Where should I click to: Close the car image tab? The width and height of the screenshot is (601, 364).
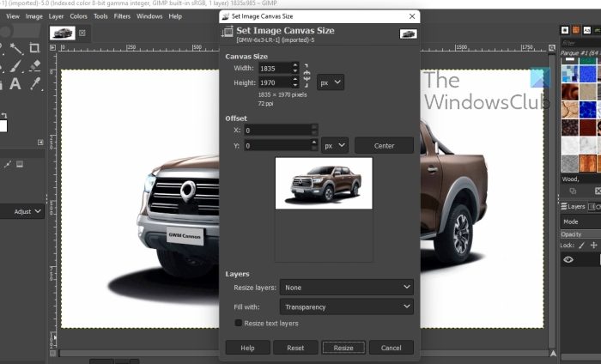click(82, 33)
